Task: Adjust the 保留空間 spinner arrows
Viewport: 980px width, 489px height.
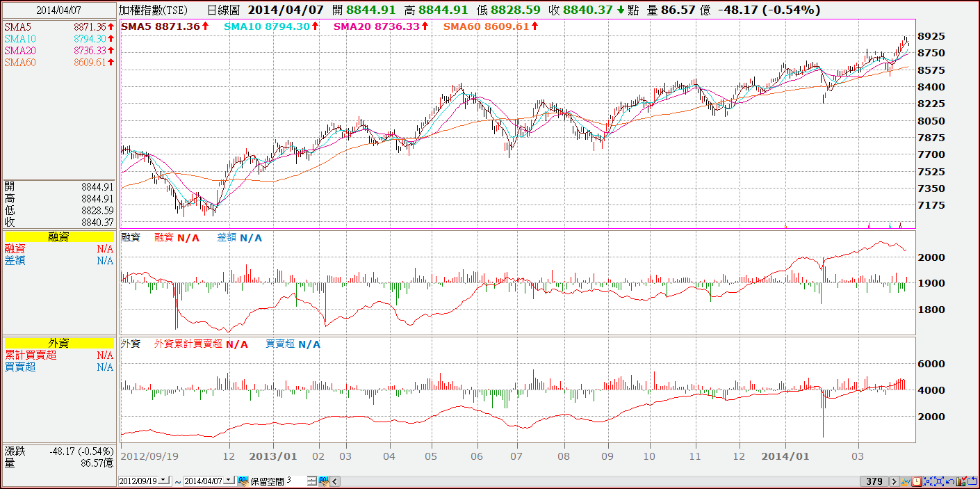Action: coord(312,481)
